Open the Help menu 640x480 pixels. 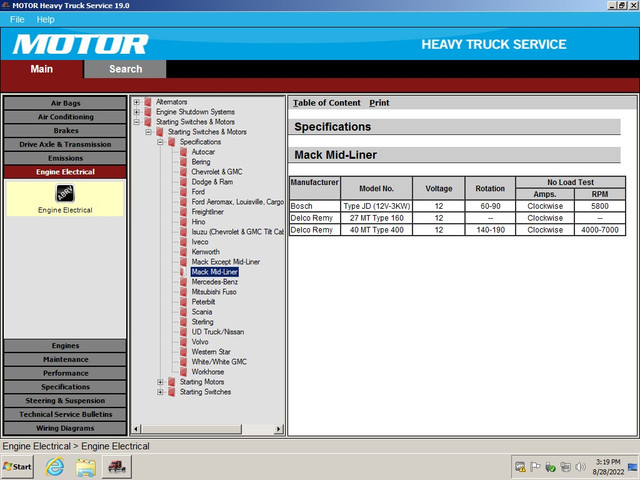coord(45,20)
